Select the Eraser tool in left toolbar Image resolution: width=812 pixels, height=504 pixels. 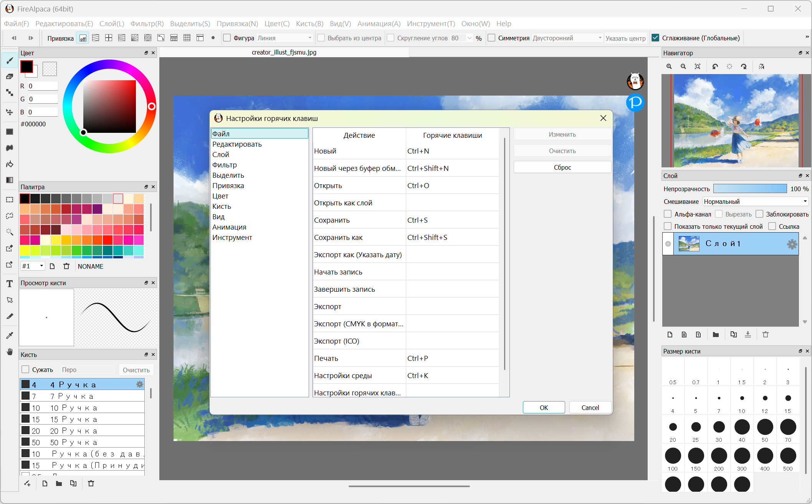pyautogui.click(x=10, y=76)
